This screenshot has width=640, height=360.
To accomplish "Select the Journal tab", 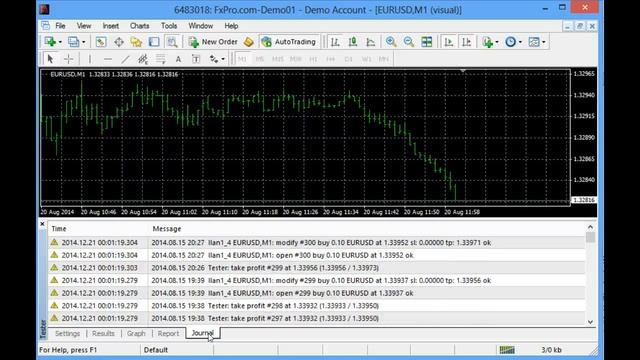I will (203, 333).
